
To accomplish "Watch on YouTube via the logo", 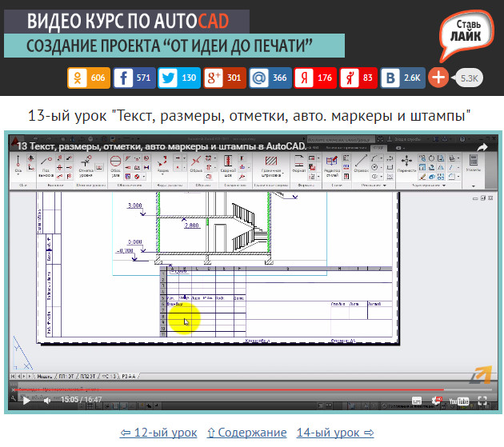I will point(459,401).
